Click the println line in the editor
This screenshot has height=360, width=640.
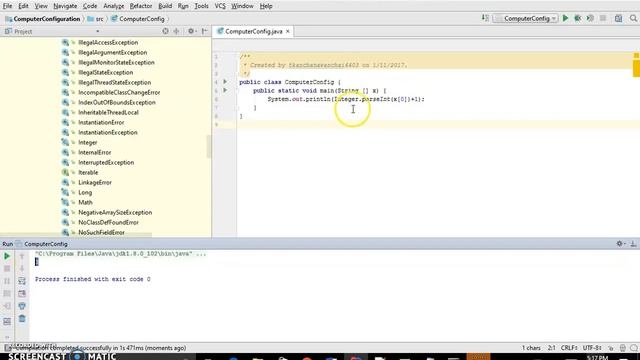(x=346, y=99)
